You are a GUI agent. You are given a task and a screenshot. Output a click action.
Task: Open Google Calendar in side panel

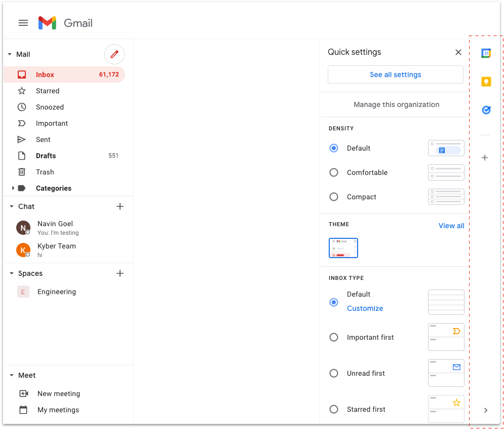tap(486, 53)
